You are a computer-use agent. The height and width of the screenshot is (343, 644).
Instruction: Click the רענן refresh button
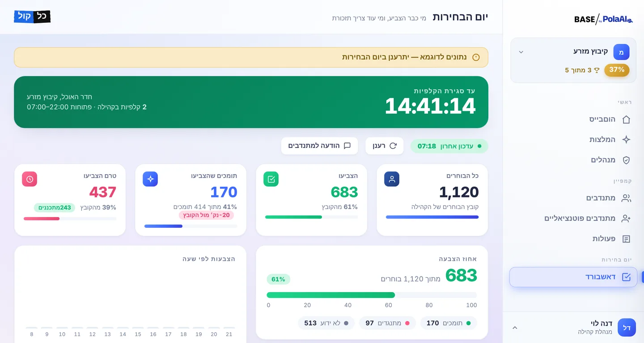coord(385,146)
